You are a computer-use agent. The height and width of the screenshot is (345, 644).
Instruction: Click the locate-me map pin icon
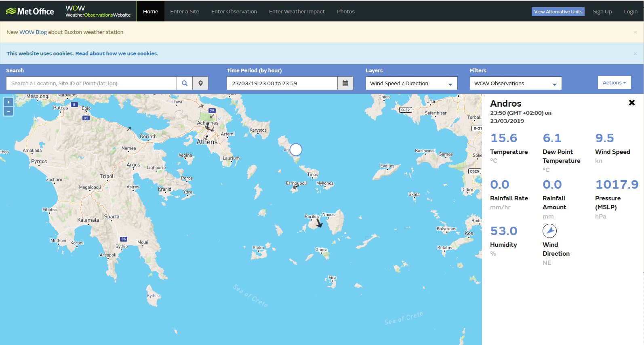(200, 83)
